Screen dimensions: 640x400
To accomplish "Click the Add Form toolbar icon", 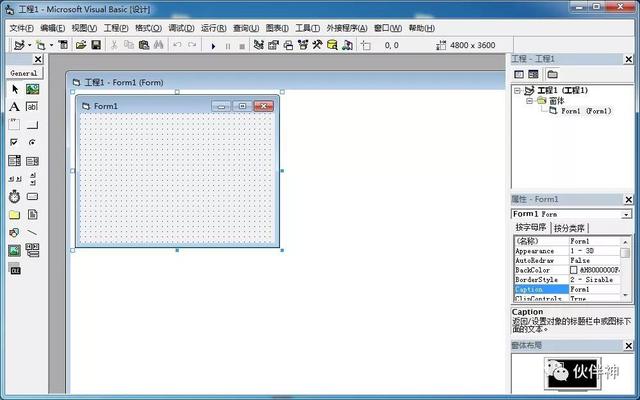I will (40, 45).
